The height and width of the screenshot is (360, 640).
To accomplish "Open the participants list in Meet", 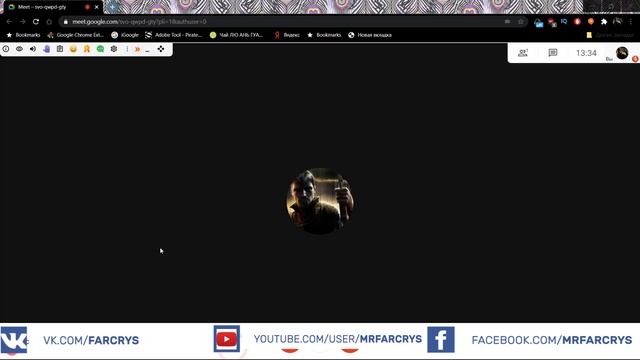I will point(523,53).
